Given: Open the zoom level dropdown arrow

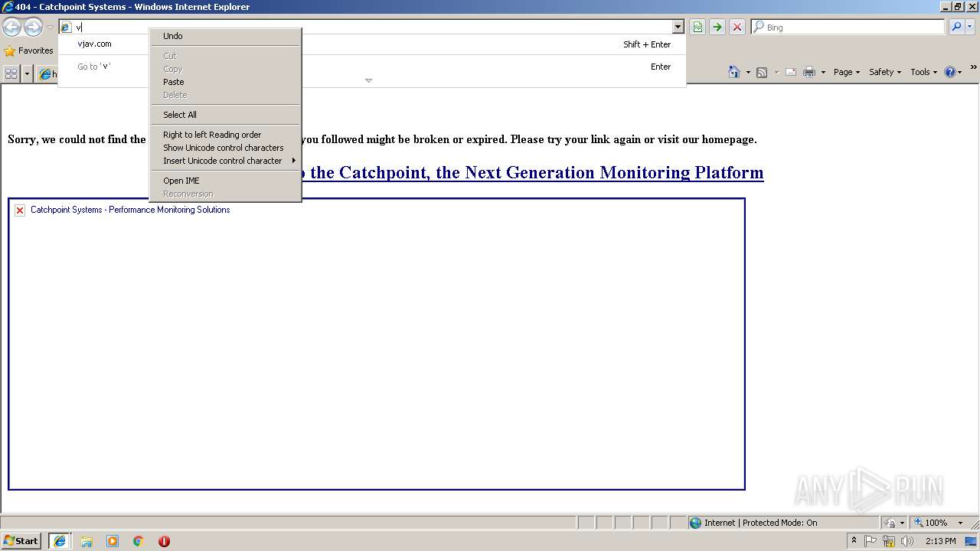Looking at the screenshot, I should 960,523.
